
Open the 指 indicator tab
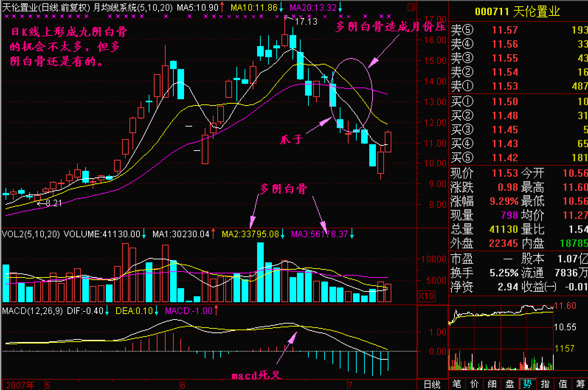pos(545,384)
